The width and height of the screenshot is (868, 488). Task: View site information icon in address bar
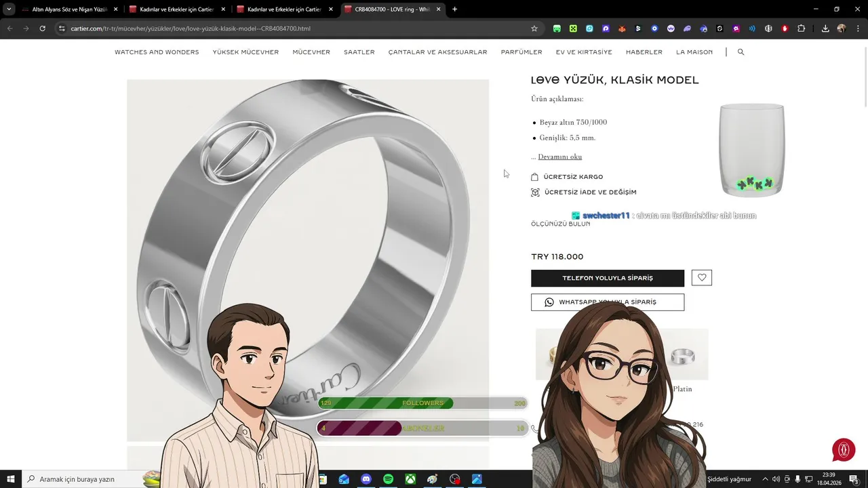pyautogui.click(x=62, y=28)
